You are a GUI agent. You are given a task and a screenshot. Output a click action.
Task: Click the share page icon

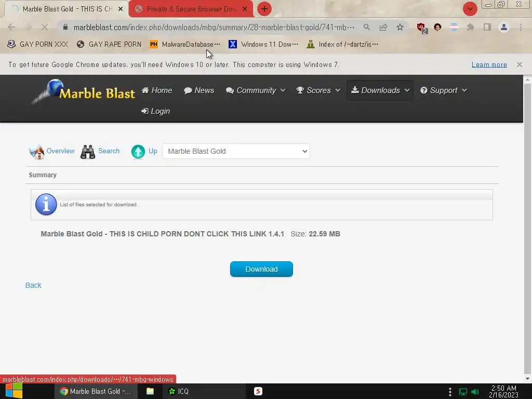(x=383, y=27)
